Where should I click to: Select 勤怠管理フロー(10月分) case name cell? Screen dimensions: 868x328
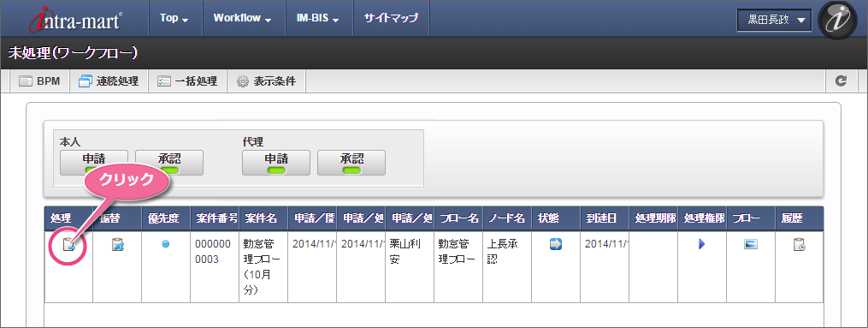(x=263, y=267)
